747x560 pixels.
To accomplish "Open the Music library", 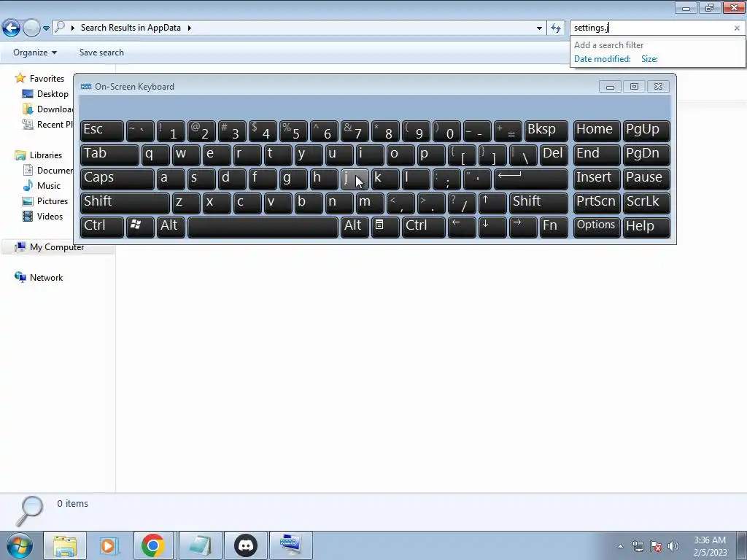I will (x=42, y=186).
